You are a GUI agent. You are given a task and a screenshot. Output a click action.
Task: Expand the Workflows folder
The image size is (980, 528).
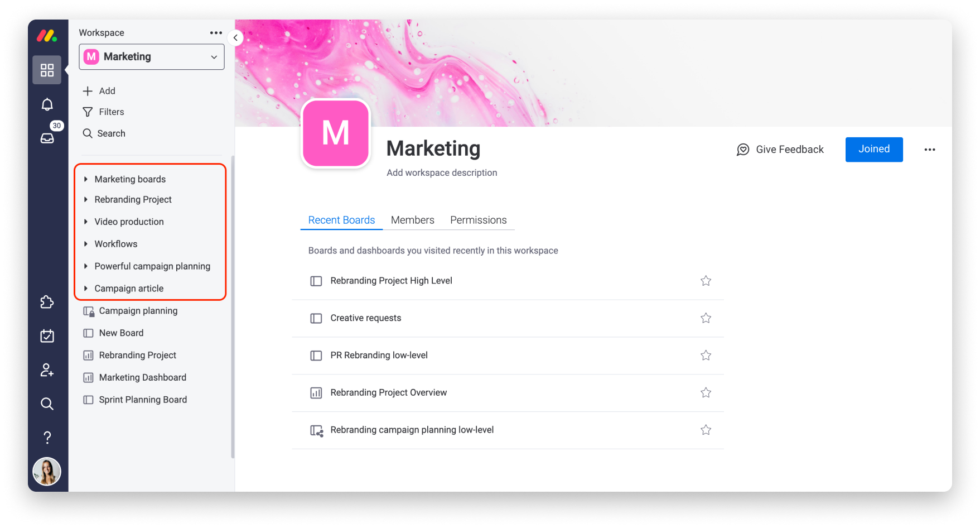click(x=85, y=244)
